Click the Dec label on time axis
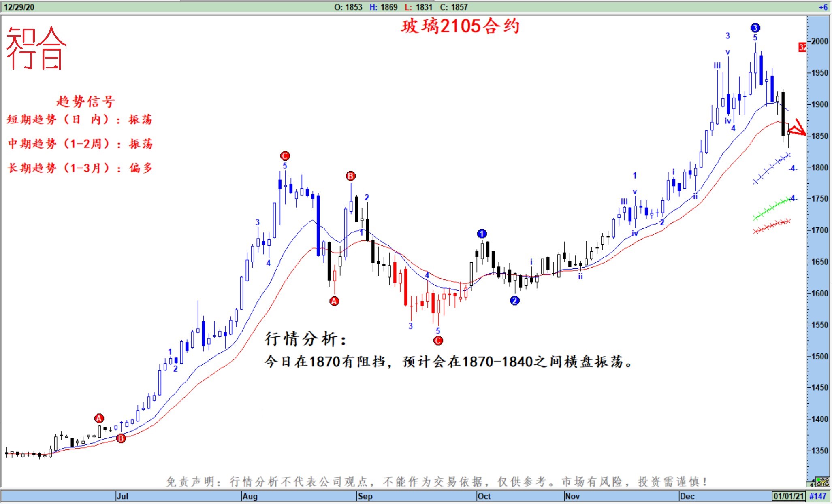Viewport: 832px width, 504px height. tap(687, 496)
